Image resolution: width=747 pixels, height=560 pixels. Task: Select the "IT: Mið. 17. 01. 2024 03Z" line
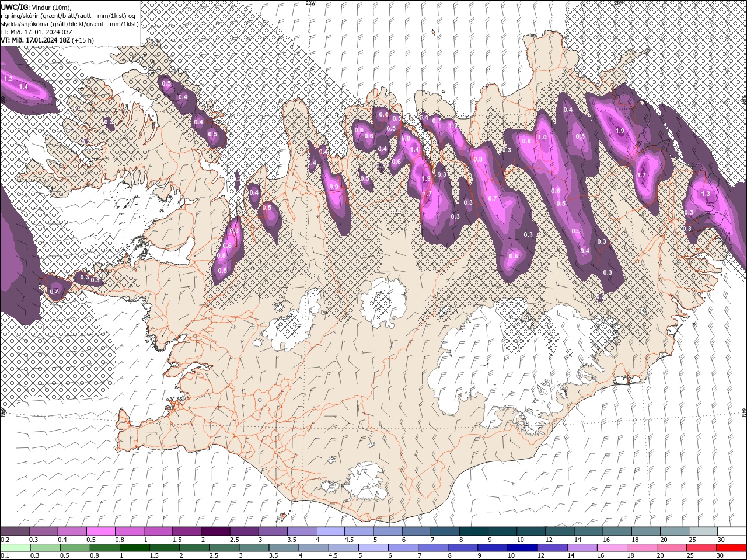(36, 32)
